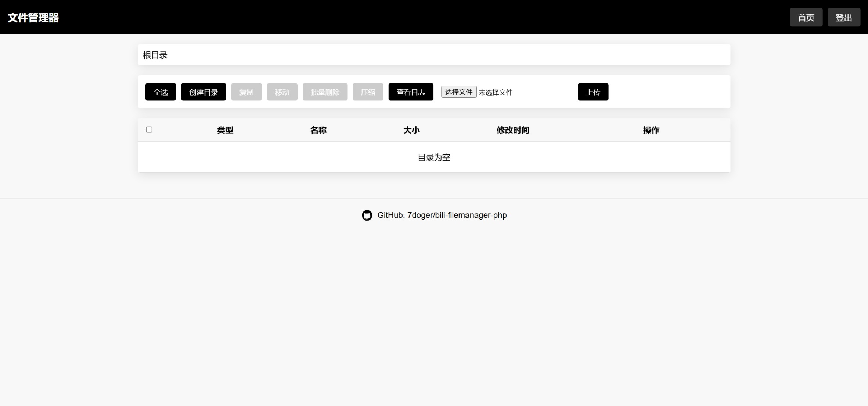Click the 压缩 toolbar button
This screenshot has width=868, height=406.
(368, 92)
